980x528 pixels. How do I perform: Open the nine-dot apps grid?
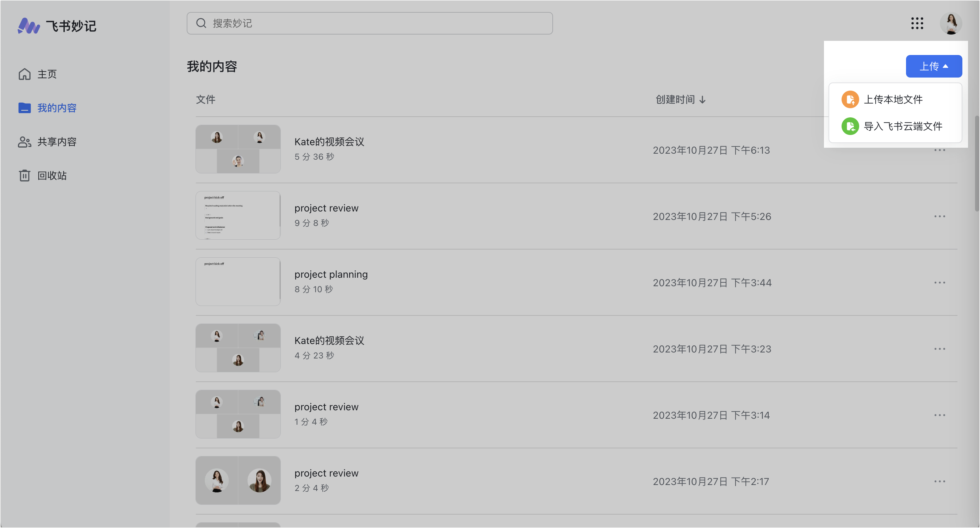917,23
